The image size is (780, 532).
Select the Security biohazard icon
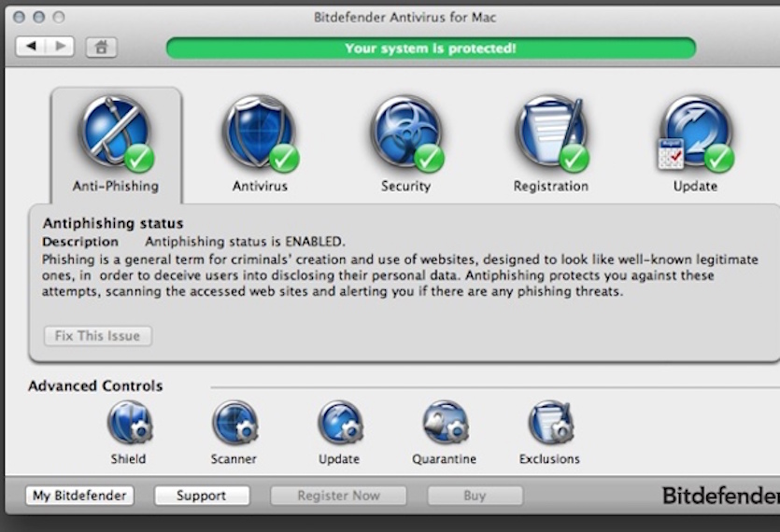click(x=406, y=133)
